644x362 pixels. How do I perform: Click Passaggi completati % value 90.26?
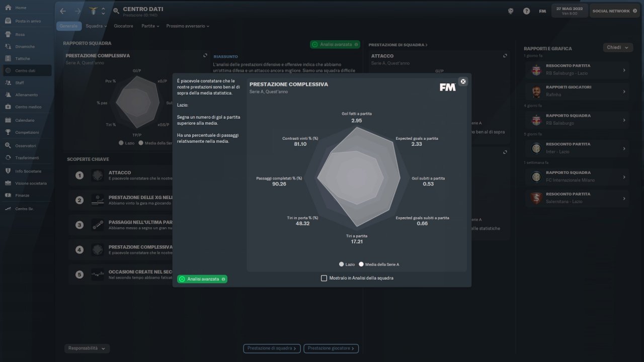279,184
